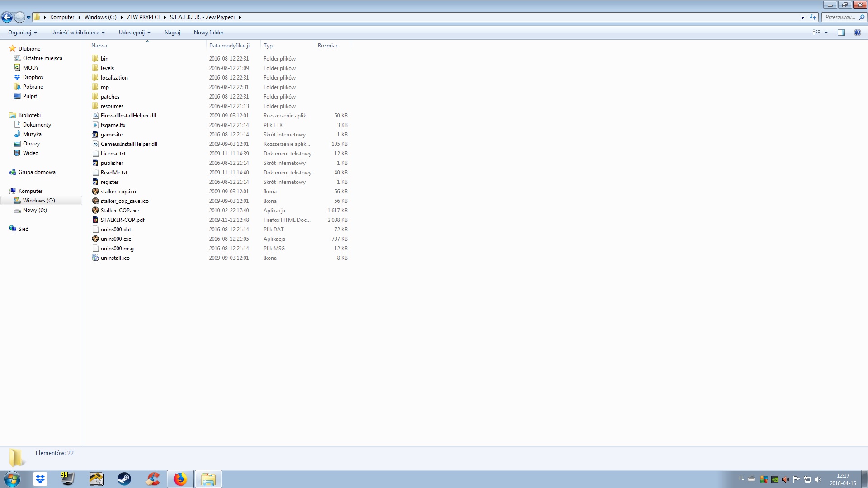The image size is (868, 488).
Task: Select Stalker-COP.exe application icon
Action: pos(95,211)
